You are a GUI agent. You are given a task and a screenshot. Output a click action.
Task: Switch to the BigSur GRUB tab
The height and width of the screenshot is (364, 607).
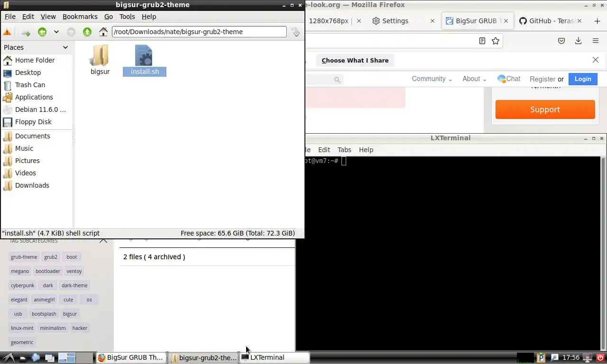click(476, 21)
